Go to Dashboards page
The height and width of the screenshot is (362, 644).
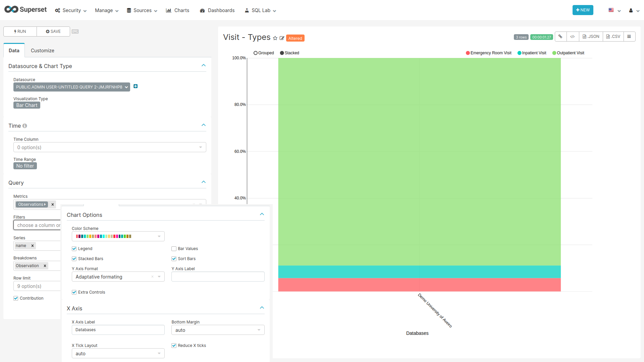point(217,10)
